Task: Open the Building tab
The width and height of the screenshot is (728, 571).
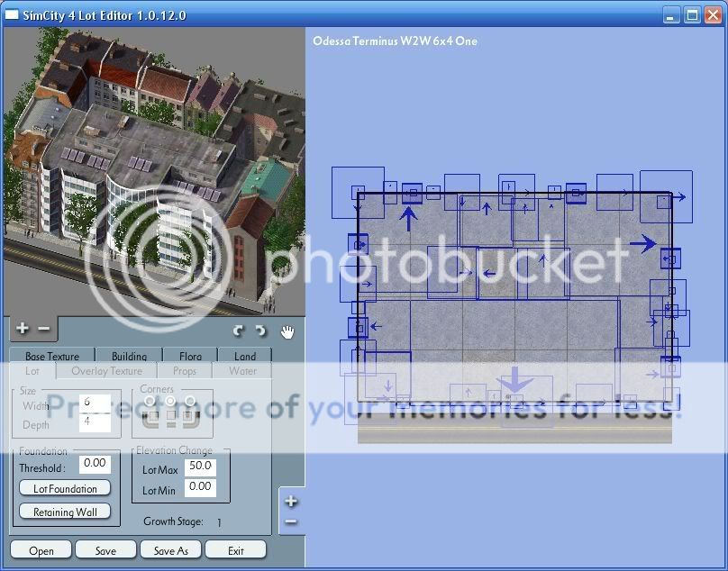Action: [x=129, y=355]
